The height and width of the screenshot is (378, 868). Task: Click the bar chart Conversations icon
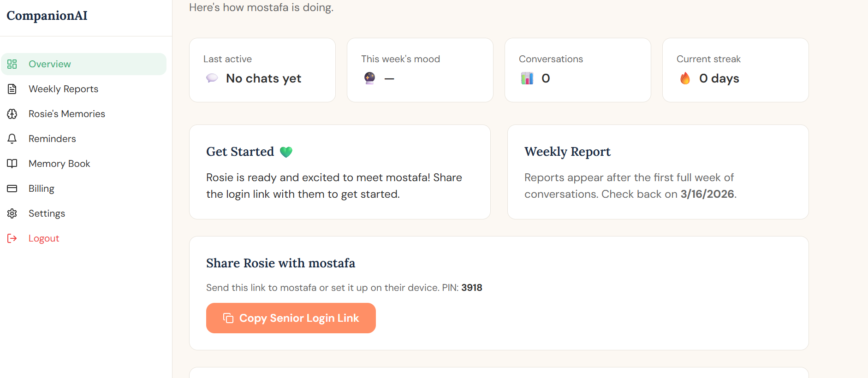527,78
